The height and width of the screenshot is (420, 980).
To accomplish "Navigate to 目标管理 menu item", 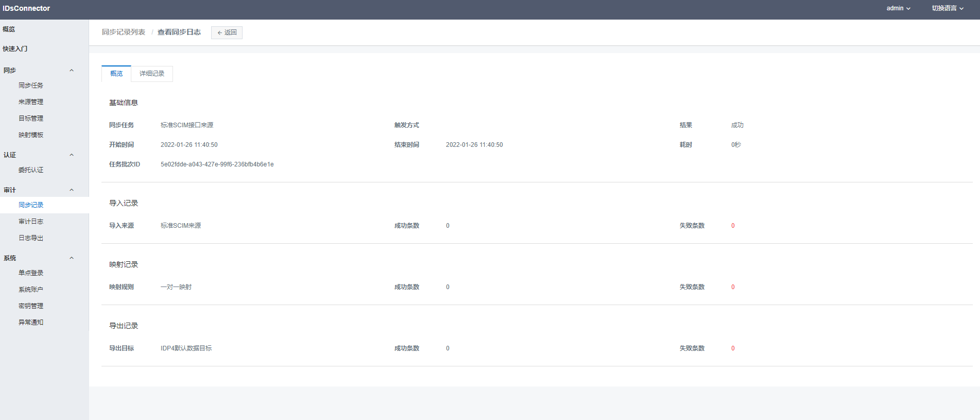I will click(31, 119).
